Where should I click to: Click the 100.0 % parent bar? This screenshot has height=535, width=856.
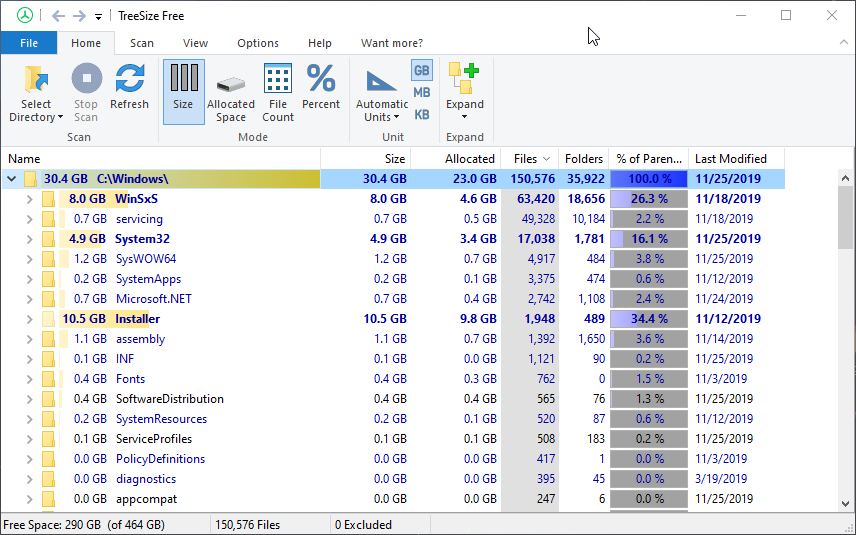[649, 179]
